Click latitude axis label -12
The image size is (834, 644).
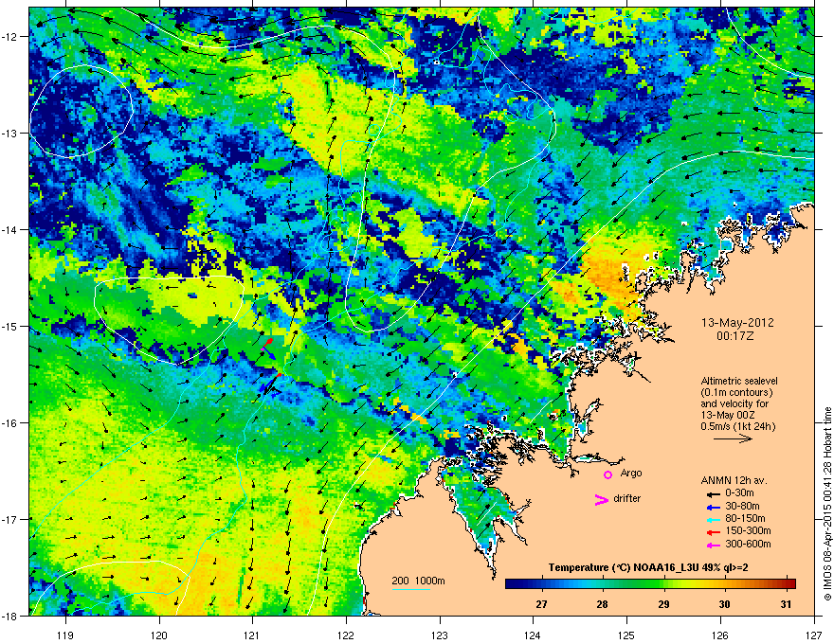pyautogui.click(x=10, y=37)
